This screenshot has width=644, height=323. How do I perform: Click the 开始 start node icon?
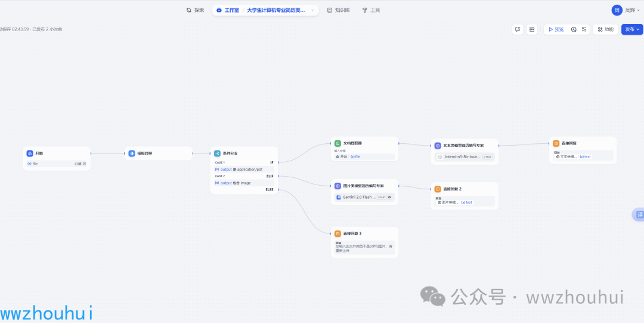point(30,153)
